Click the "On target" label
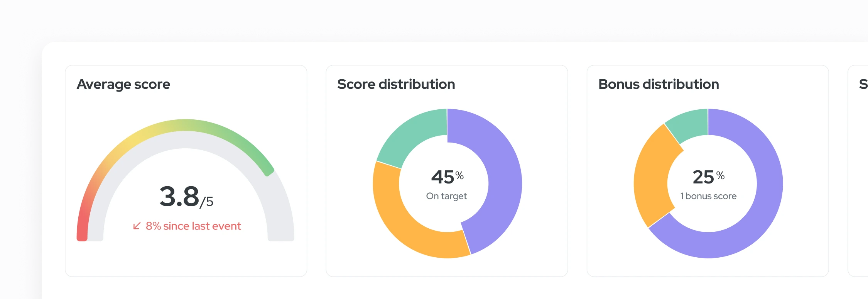The height and width of the screenshot is (299, 868). coord(446,196)
